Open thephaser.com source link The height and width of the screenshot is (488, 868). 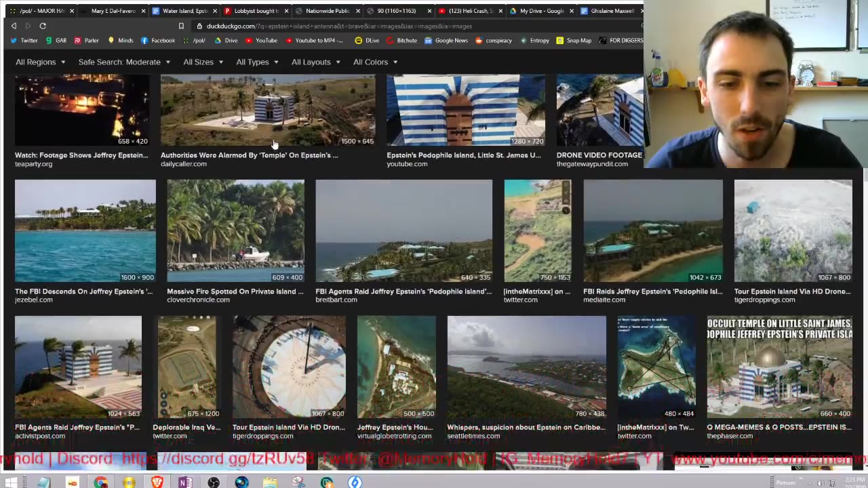[730, 436]
